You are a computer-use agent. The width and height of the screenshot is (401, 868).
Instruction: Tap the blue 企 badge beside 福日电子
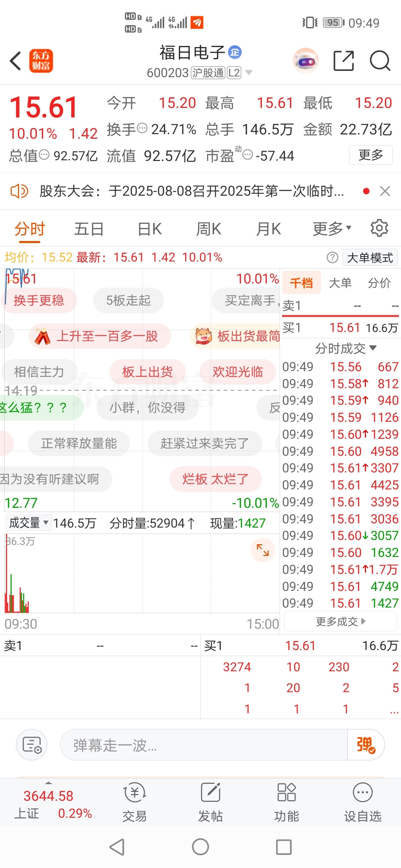(235, 52)
